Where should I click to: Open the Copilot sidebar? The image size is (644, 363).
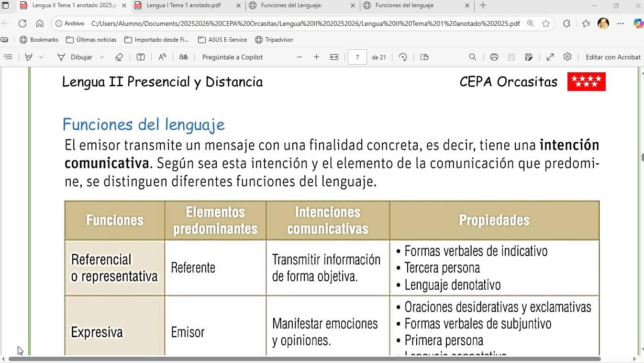tap(638, 23)
